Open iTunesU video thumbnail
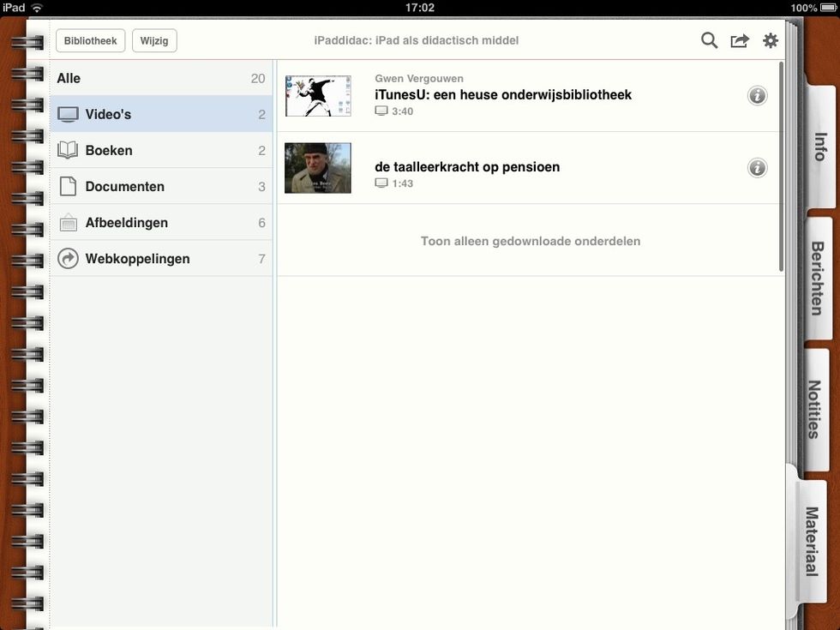 (x=318, y=95)
